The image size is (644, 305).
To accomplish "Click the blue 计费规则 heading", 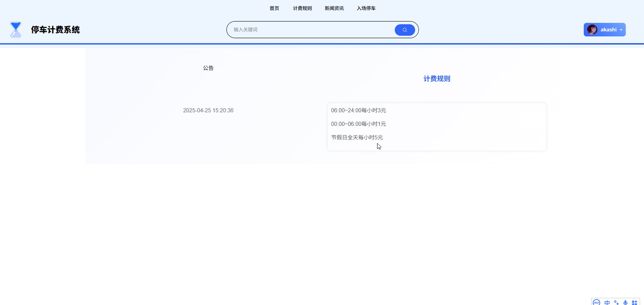I will (x=437, y=79).
